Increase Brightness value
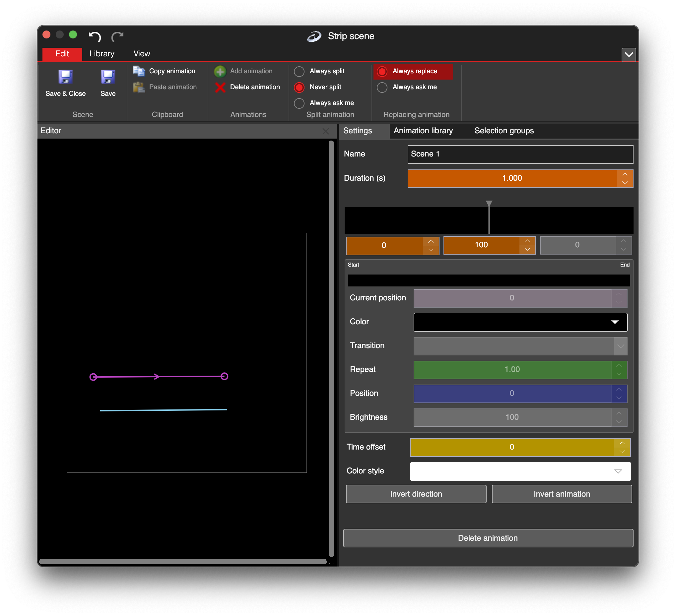Image resolution: width=676 pixels, height=616 pixels. (x=619, y=413)
